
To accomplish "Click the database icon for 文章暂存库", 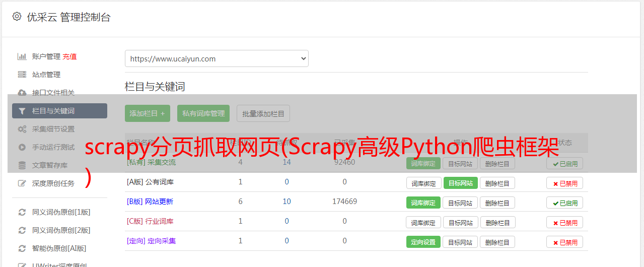I will (x=22, y=165).
